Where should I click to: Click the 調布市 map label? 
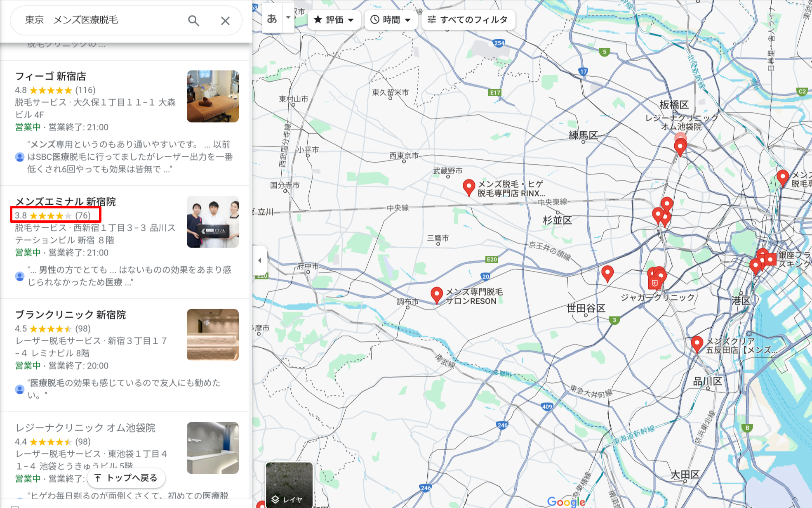click(407, 302)
